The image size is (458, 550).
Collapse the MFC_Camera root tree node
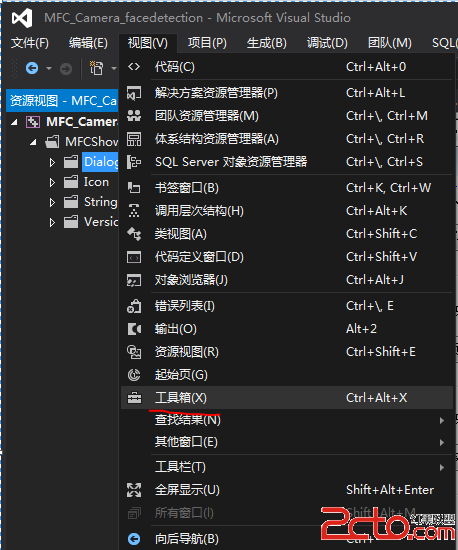14,122
